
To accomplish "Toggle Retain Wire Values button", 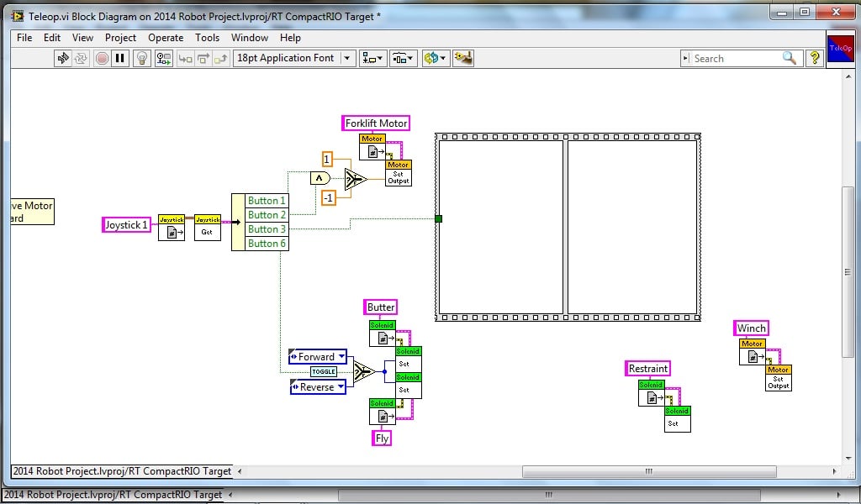I will pyautogui.click(x=164, y=58).
